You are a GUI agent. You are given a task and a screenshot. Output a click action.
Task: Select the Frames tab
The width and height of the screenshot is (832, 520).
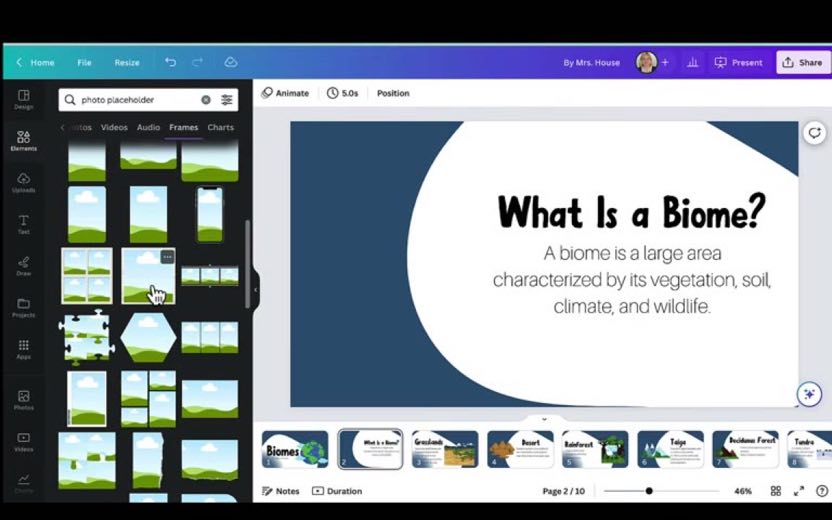pyautogui.click(x=184, y=127)
